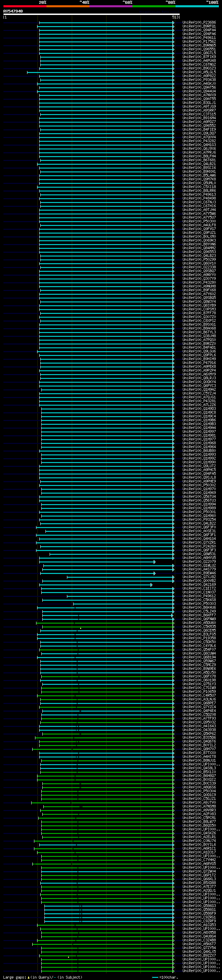Select label UniRef100_P19358
222x980 pixels.
[199, 638]
